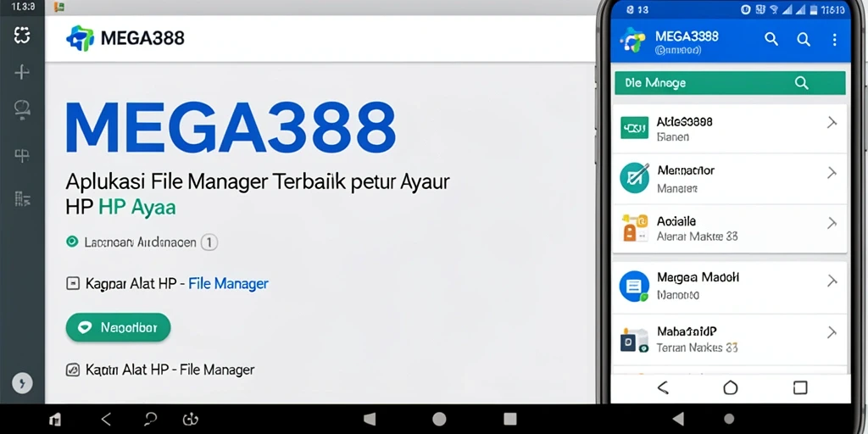This screenshot has width=868, height=434.
Task: Click the home icon in bottom black bar
Action: coord(55,420)
